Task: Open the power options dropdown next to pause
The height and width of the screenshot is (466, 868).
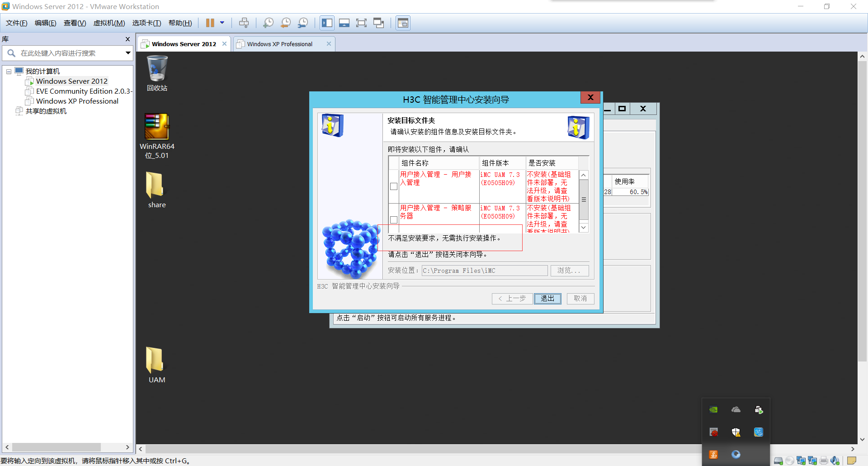Action: point(222,23)
